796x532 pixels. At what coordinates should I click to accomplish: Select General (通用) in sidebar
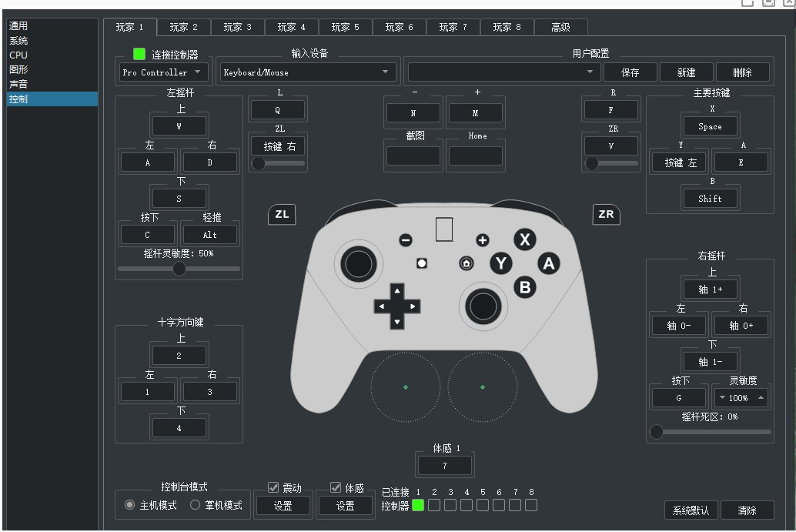pos(52,25)
